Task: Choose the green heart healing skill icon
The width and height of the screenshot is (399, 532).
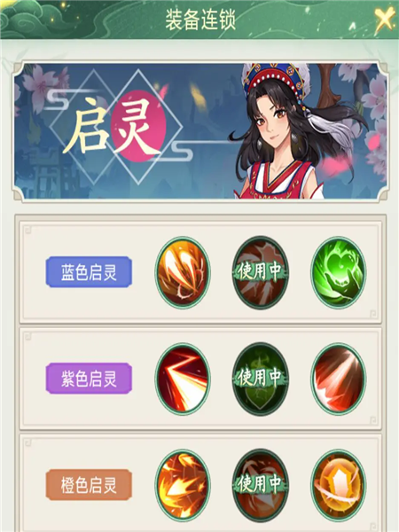Action: pos(339,272)
